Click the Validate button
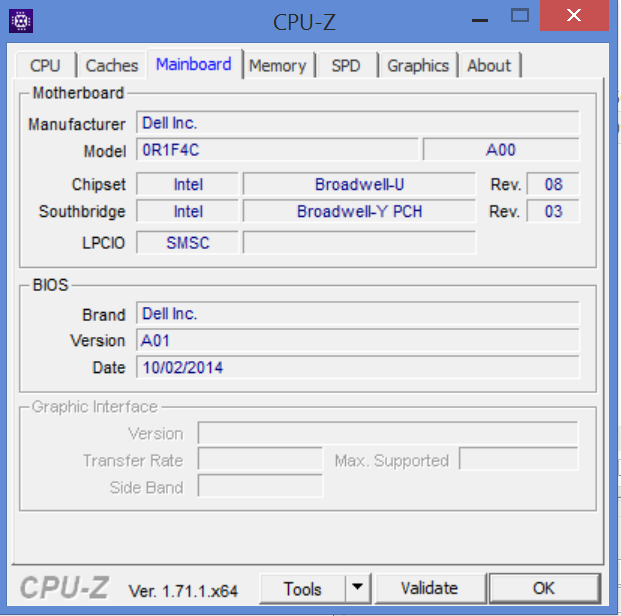 pyautogui.click(x=429, y=588)
